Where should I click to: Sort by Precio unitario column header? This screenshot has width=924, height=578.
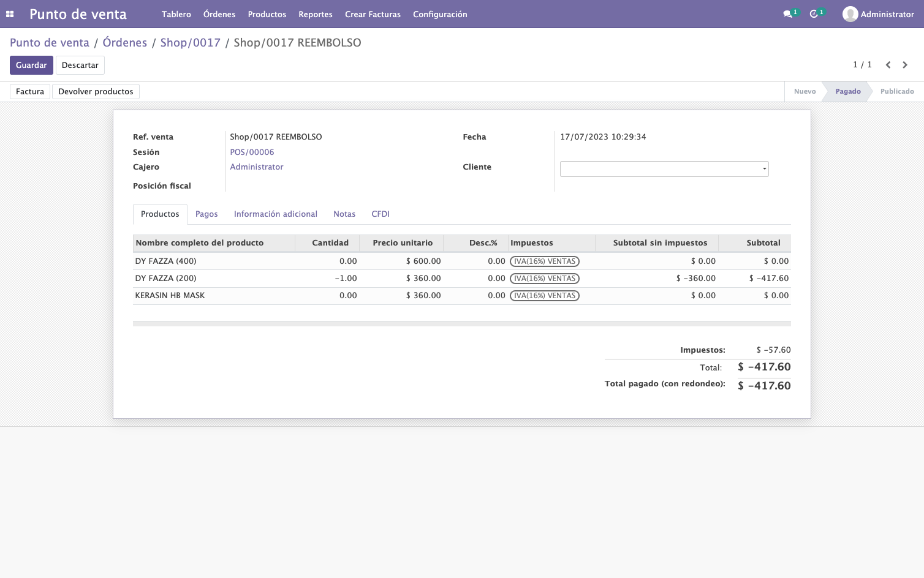(401, 243)
